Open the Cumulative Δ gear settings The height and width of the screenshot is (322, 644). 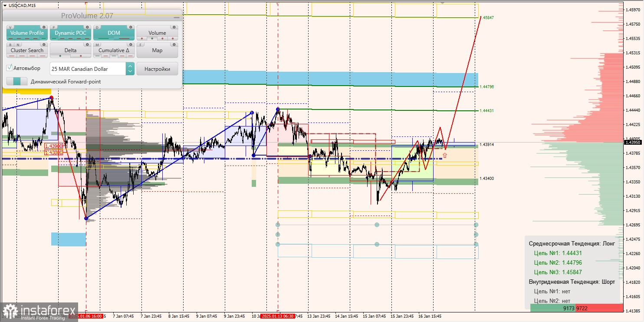pos(131,44)
